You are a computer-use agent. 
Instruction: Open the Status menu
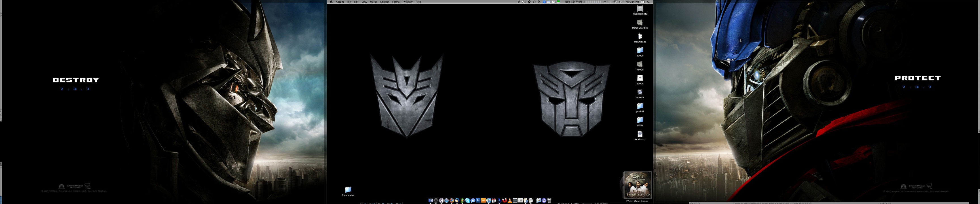373,2
